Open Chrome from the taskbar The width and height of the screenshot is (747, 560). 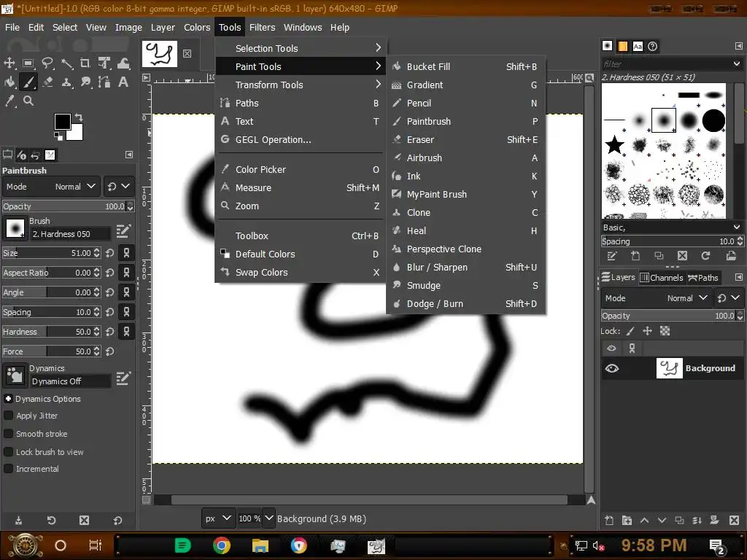coord(221,545)
